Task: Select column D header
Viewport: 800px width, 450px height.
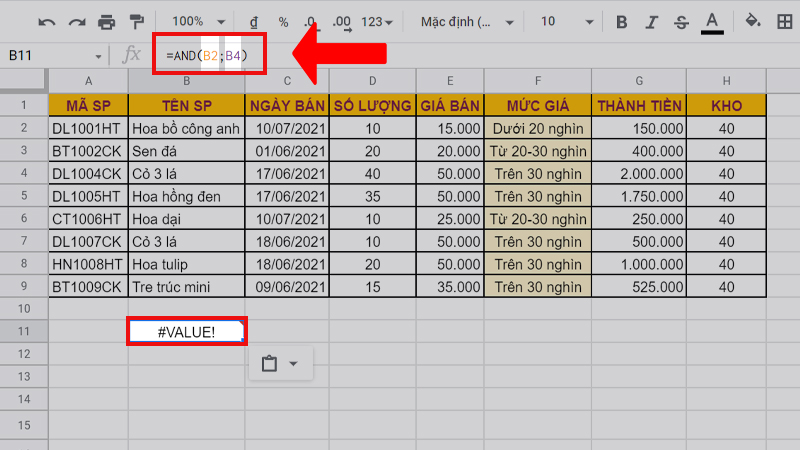Action: point(372,81)
